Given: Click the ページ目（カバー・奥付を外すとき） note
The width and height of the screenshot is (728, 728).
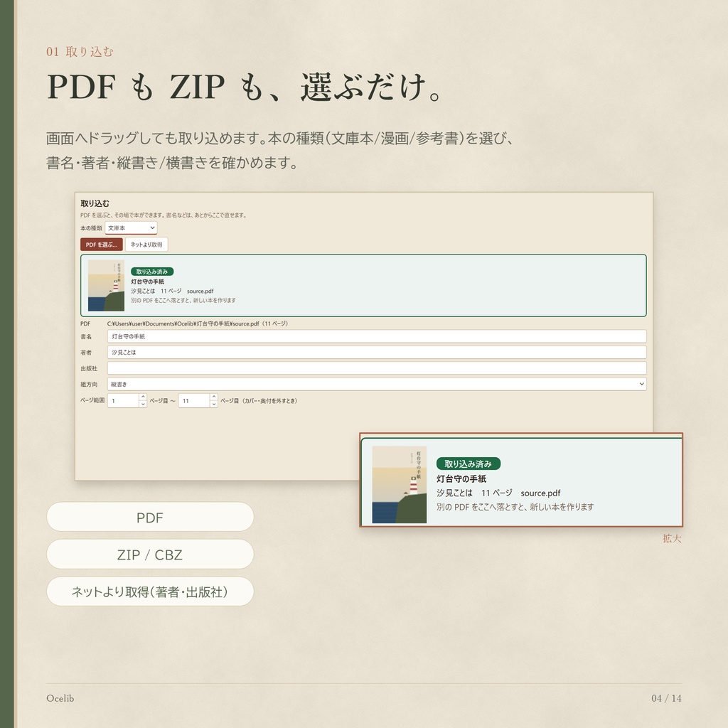Looking at the screenshot, I should (x=259, y=401).
